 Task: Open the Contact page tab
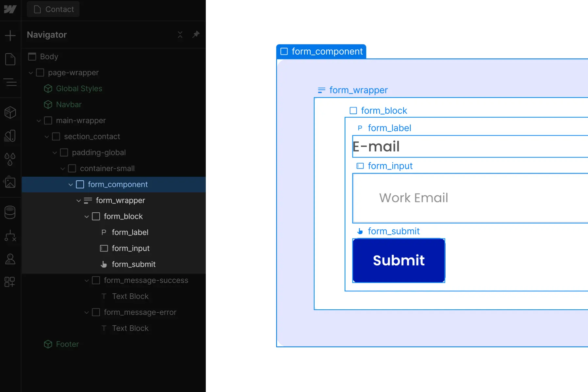pyautogui.click(x=53, y=9)
